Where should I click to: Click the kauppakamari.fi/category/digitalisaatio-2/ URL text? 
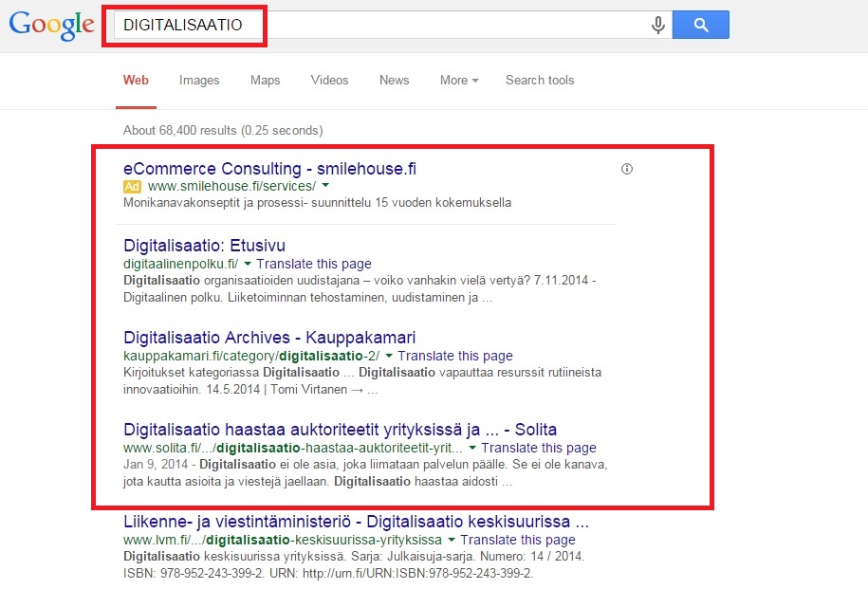tap(251, 356)
